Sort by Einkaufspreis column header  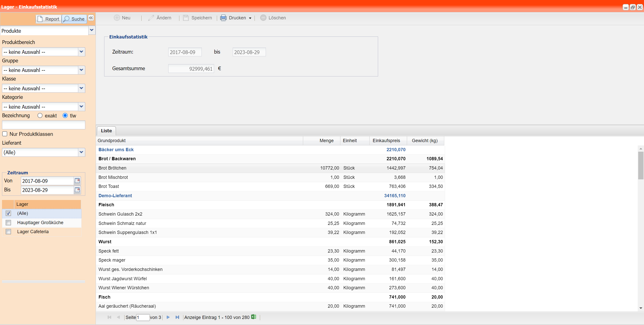pyautogui.click(x=386, y=141)
